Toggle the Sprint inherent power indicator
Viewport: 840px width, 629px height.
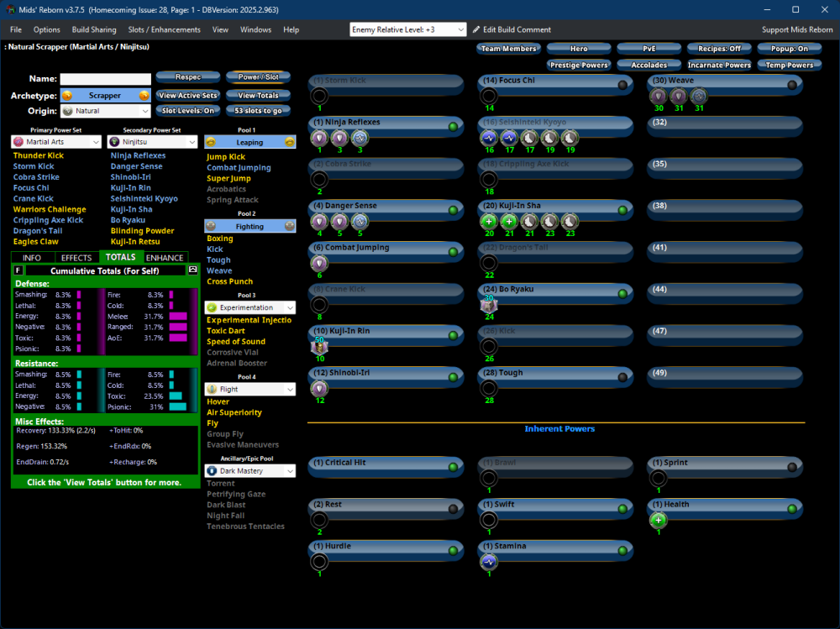[791, 467]
